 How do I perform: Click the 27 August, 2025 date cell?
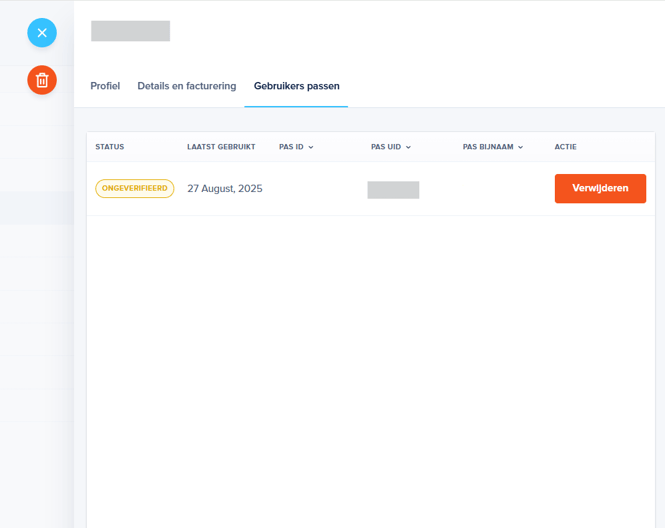pyautogui.click(x=225, y=188)
